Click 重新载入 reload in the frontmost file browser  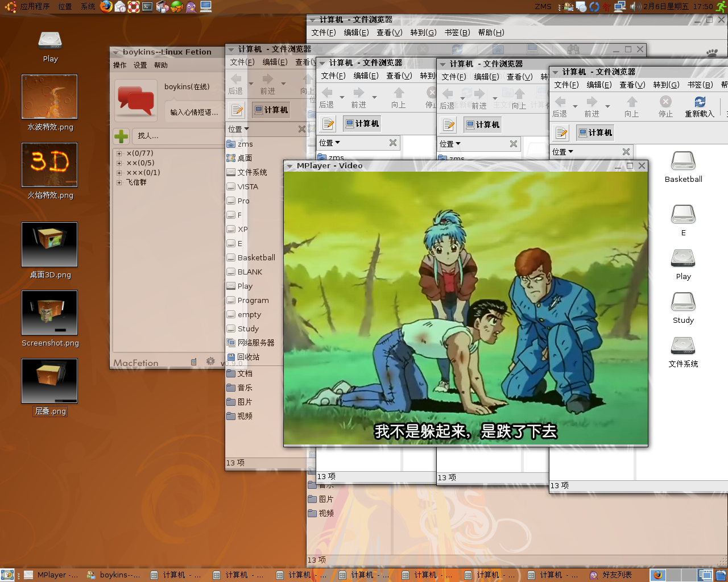700,106
